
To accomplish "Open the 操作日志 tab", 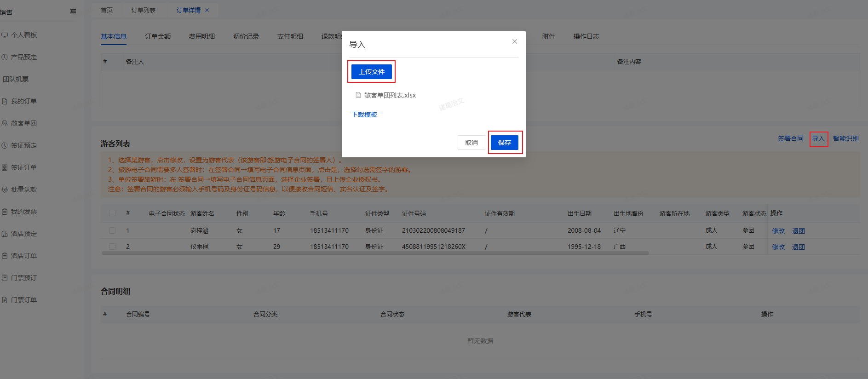I will tap(586, 36).
